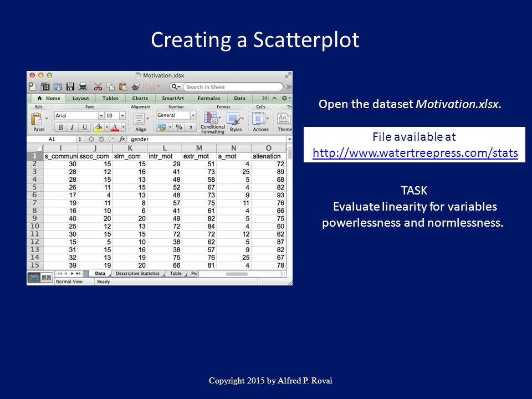Select the format painter brush icon

coord(136,86)
